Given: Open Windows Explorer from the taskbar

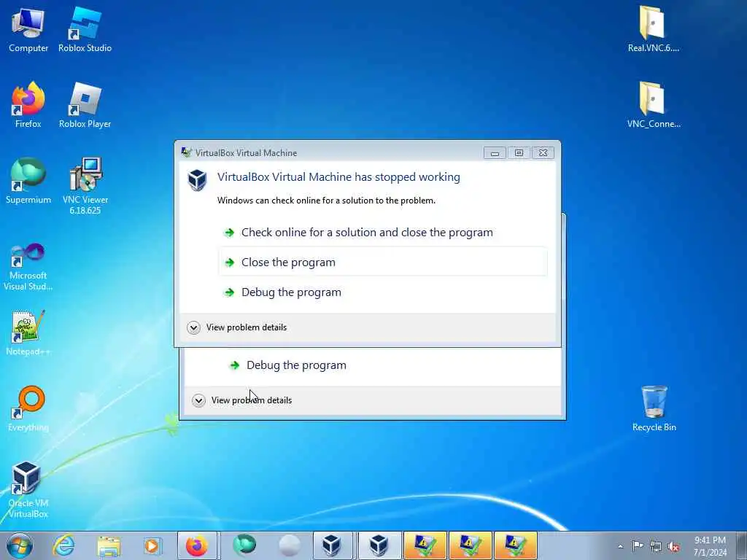Looking at the screenshot, I should 109,545.
